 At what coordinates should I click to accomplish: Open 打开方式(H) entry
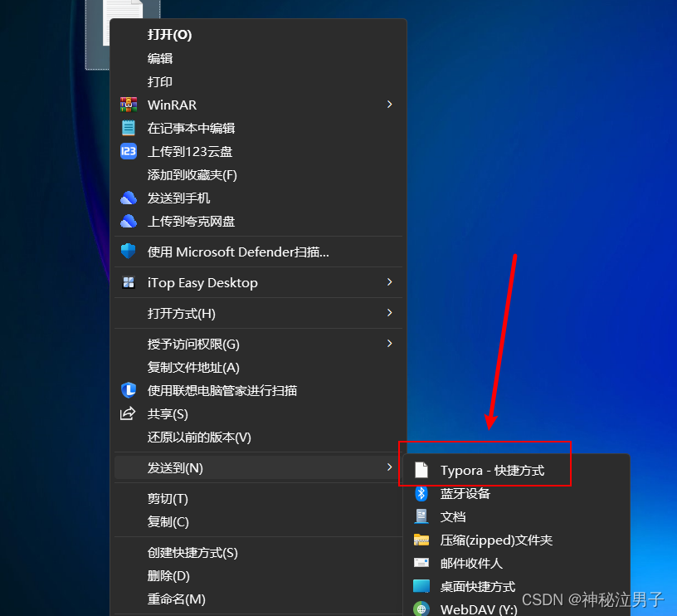click(x=259, y=313)
